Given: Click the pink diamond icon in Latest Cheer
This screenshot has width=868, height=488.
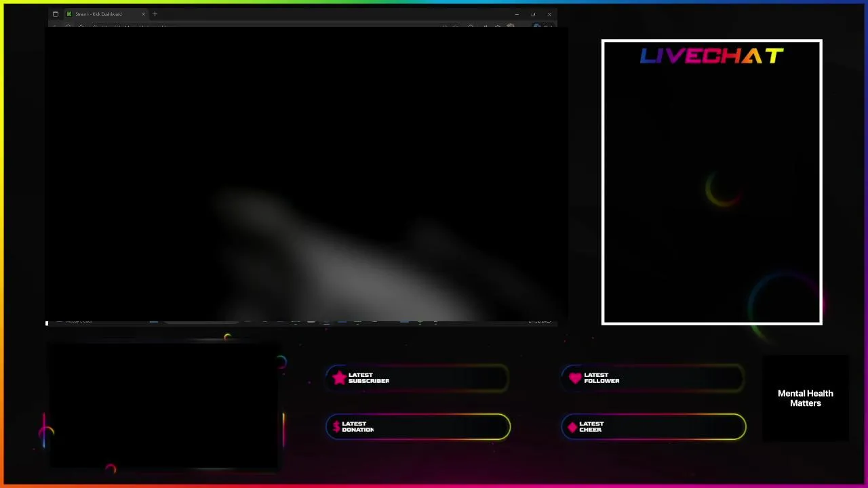Looking at the screenshot, I should pos(572,427).
